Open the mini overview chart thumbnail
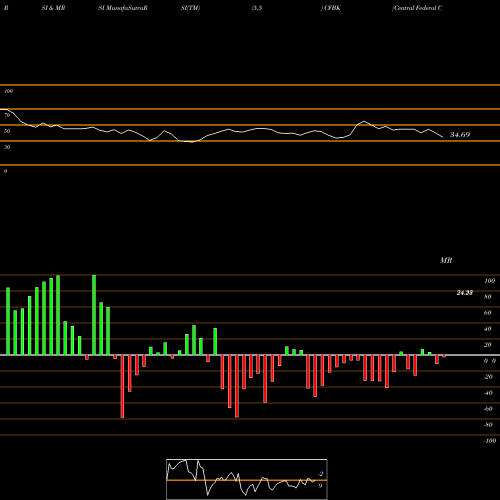 (x=247, y=479)
